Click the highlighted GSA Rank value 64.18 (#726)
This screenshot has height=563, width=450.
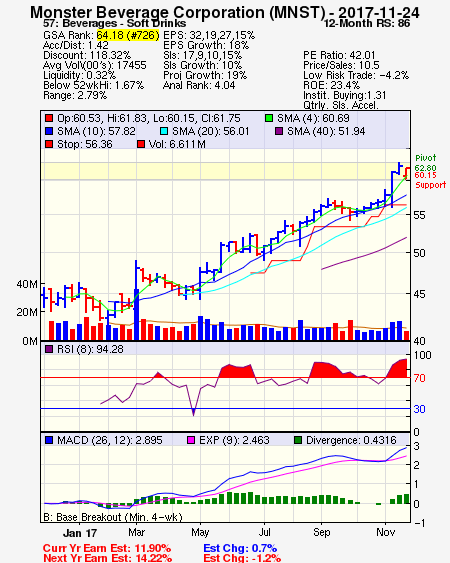128,35
